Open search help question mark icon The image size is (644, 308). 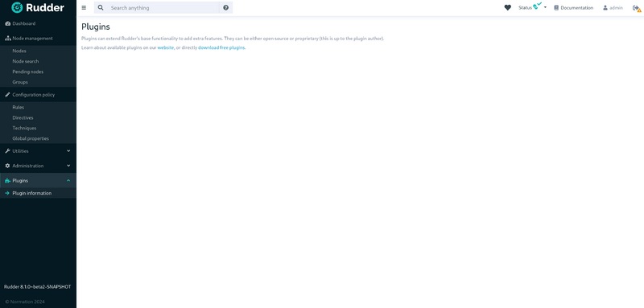(226, 8)
